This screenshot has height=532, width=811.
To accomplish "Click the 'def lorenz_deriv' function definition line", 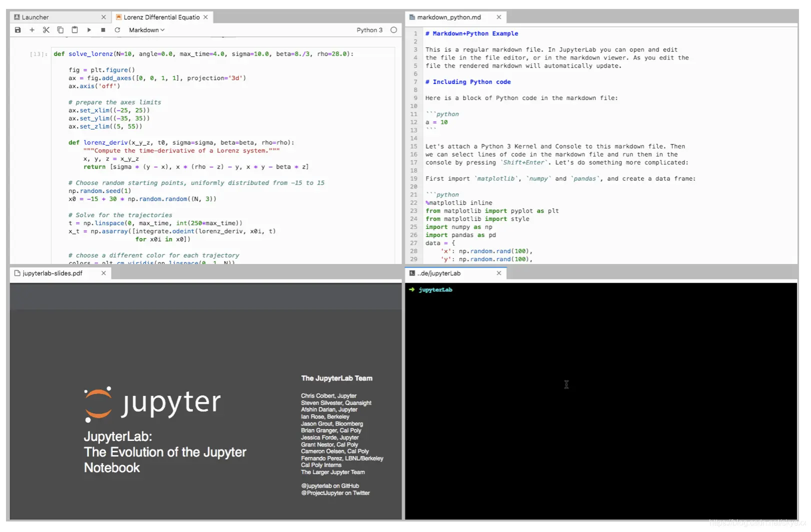I will (x=181, y=142).
